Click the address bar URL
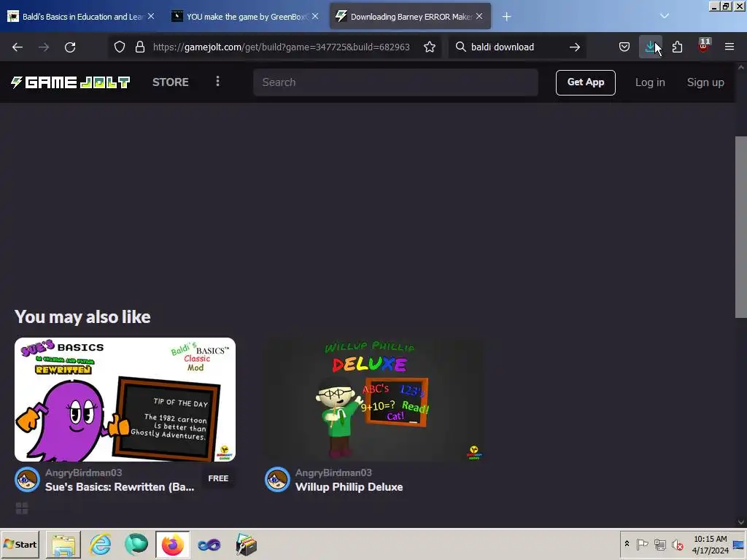 click(x=281, y=47)
